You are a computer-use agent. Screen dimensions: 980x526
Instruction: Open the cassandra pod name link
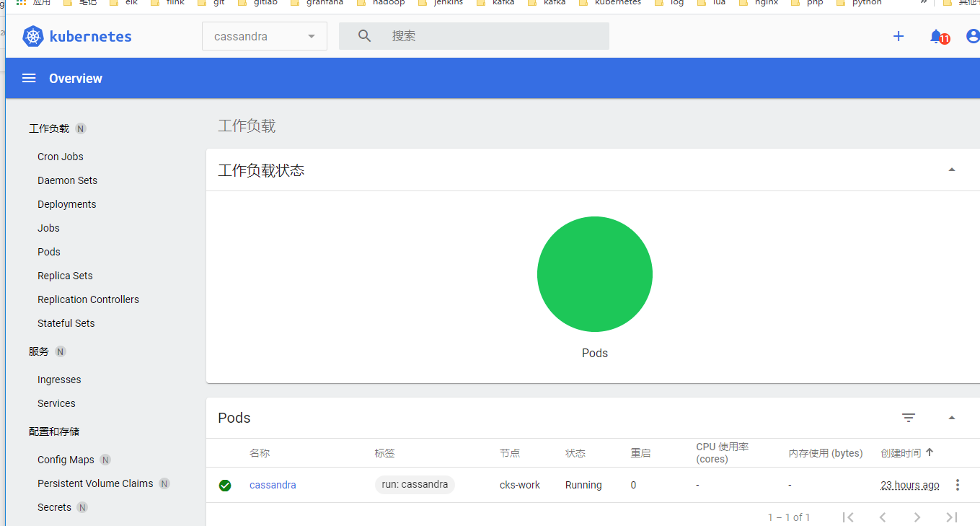(273, 485)
